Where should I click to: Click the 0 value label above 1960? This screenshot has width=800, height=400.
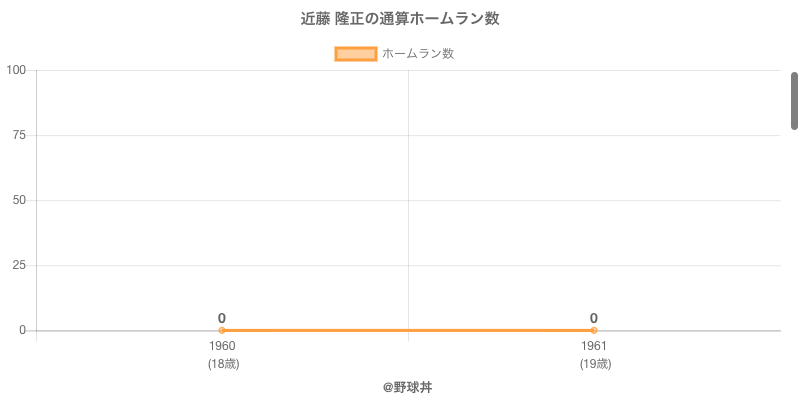(222, 318)
